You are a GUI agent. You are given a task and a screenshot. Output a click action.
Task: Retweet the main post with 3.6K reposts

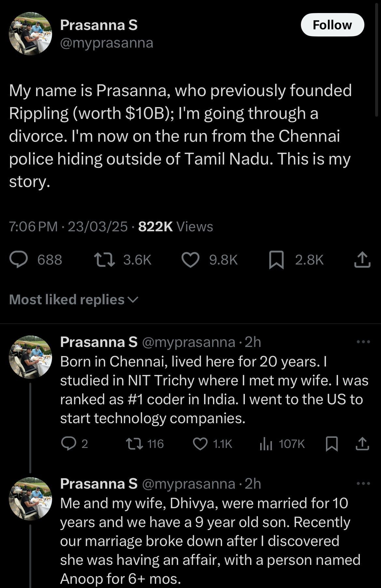coord(104,260)
